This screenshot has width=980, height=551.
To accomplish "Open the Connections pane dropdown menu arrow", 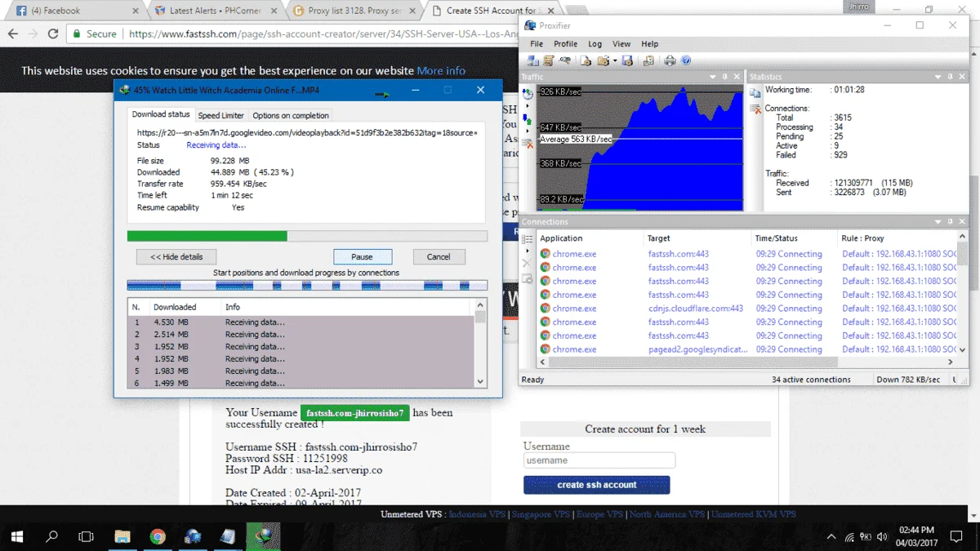I will [938, 222].
